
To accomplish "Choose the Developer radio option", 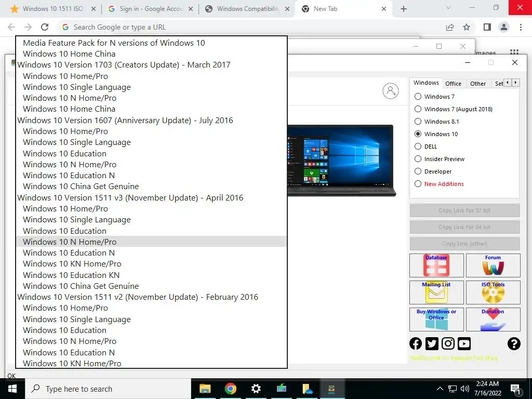I will (x=418, y=171).
